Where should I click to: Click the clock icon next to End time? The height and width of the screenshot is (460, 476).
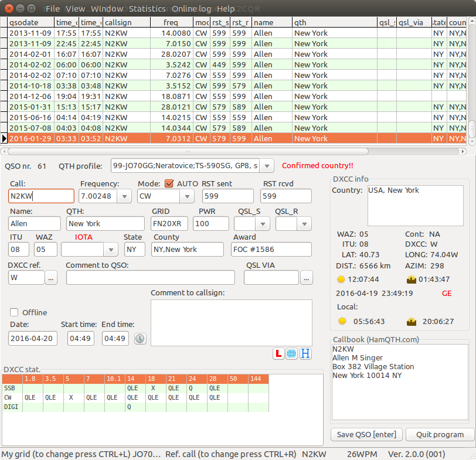click(140, 338)
